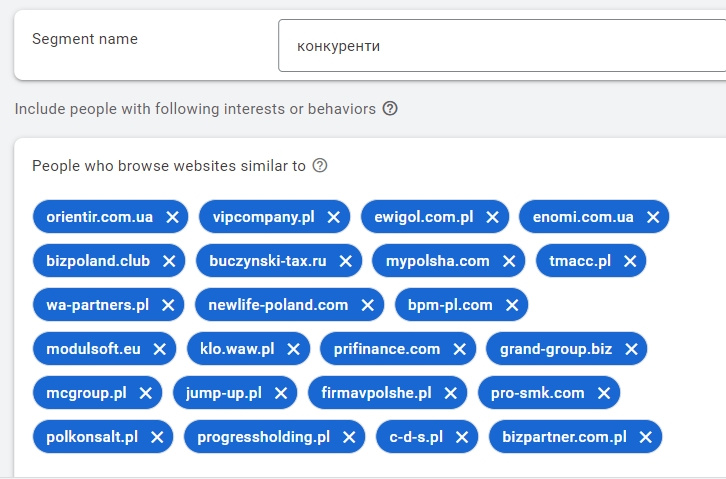This screenshot has height=479, width=726.
Task: Remove the orientir.com.ua chip
Action: (172, 217)
